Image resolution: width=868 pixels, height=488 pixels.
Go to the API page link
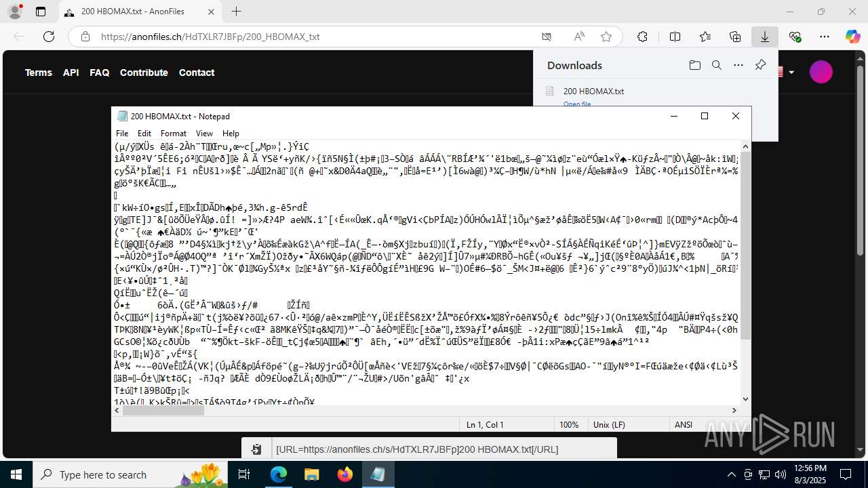71,73
